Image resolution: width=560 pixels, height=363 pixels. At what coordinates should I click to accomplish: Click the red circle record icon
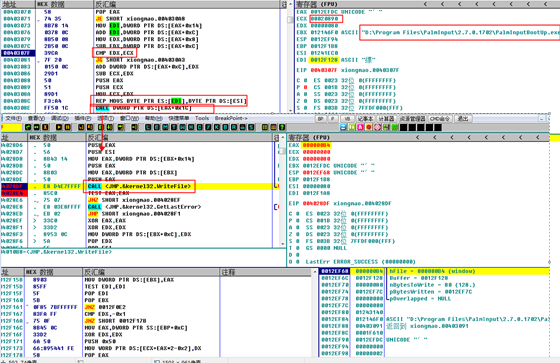pyautogui.click(x=369, y=127)
